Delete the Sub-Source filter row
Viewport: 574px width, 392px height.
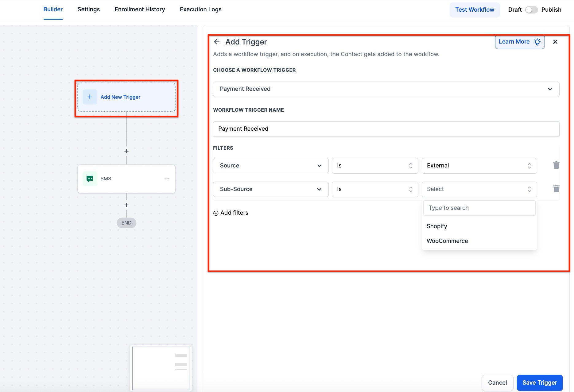point(556,189)
